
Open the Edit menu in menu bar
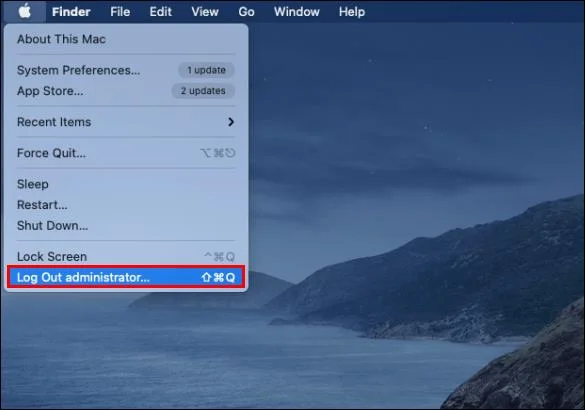click(x=160, y=12)
